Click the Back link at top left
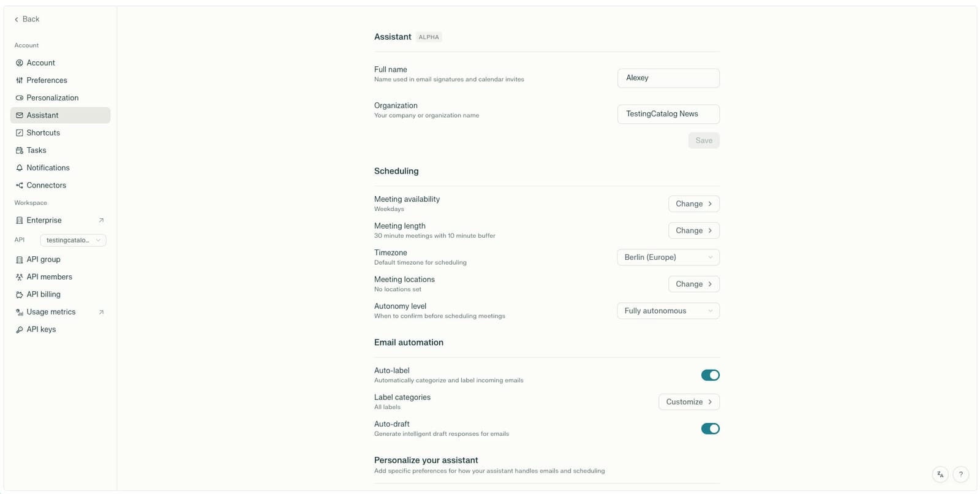This screenshot has height=494, width=980. click(x=27, y=19)
